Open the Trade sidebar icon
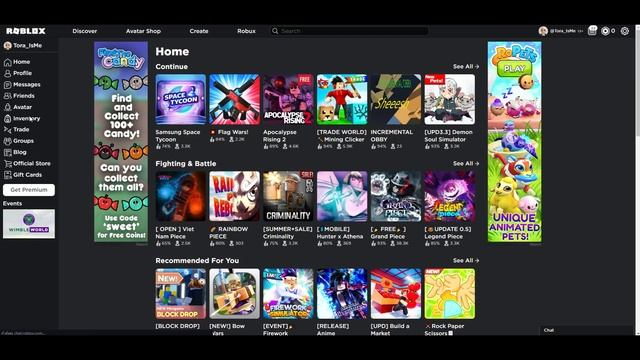This screenshot has height=360, width=640. tap(7, 130)
